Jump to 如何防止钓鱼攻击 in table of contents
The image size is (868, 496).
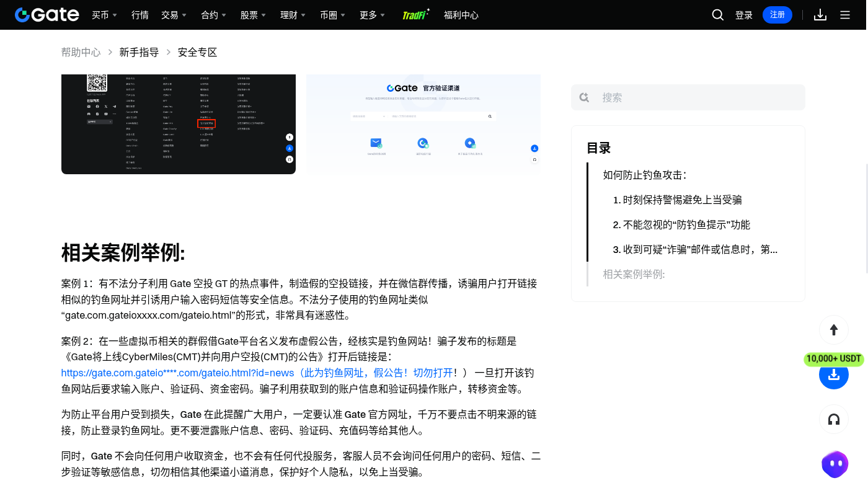(645, 175)
